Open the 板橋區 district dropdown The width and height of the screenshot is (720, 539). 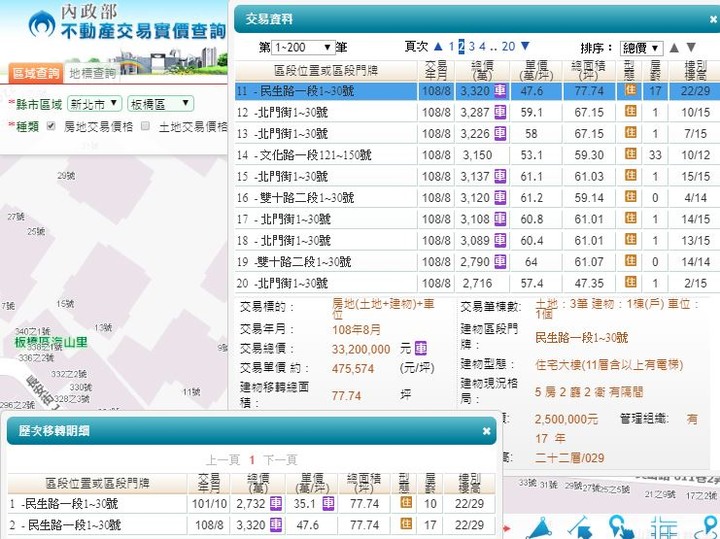point(160,104)
